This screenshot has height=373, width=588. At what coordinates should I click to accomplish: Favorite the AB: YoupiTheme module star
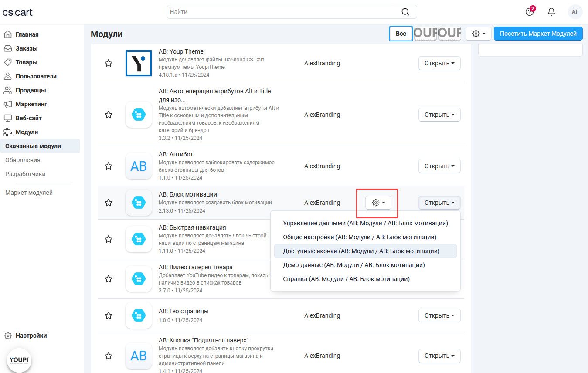point(109,63)
